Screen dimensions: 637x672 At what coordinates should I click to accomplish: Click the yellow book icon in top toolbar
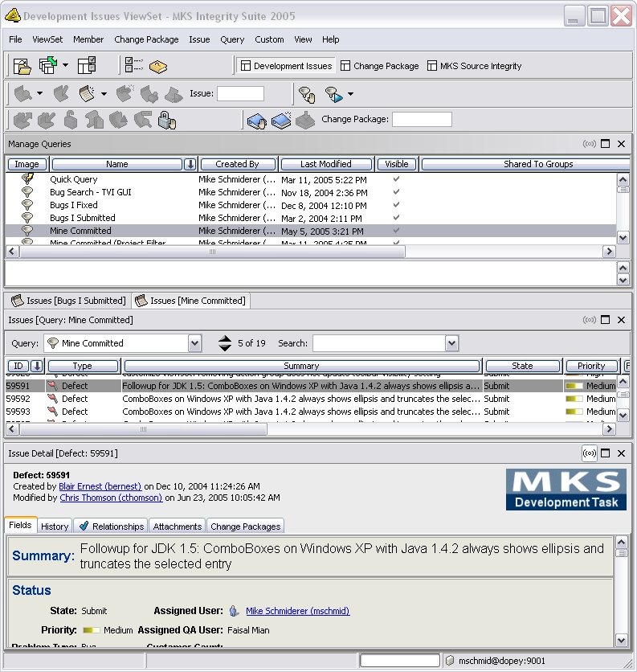point(158,67)
